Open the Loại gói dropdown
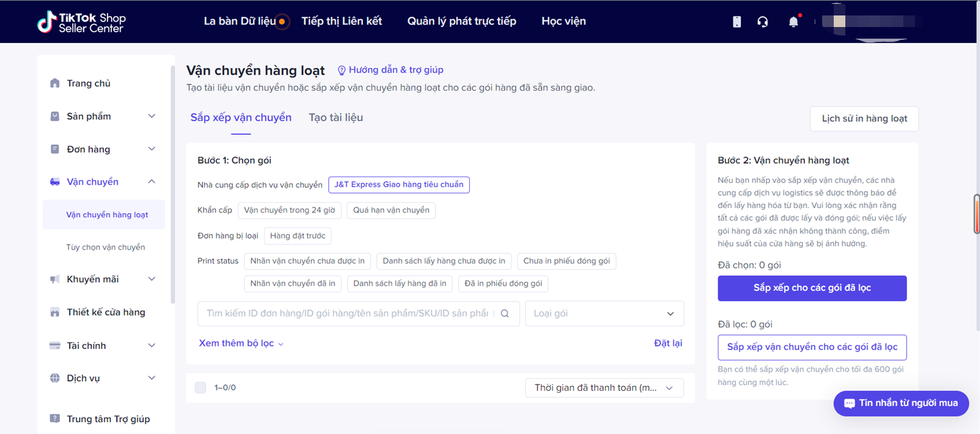Viewport: 980px width, 434px height. pyautogui.click(x=604, y=314)
